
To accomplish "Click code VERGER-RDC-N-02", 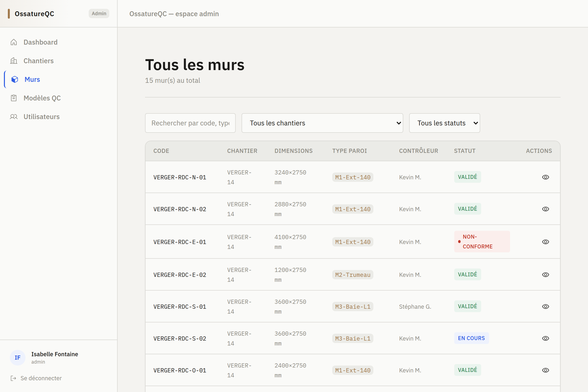I will tap(180, 209).
